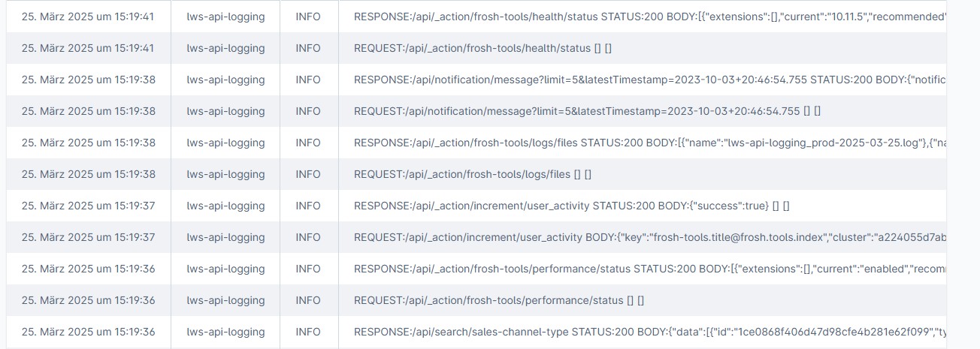The width and height of the screenshot is (980, 349).
Task: Click lws-api-logging channel in RESPONSE health/status row
Action: (x=225, y=17)
